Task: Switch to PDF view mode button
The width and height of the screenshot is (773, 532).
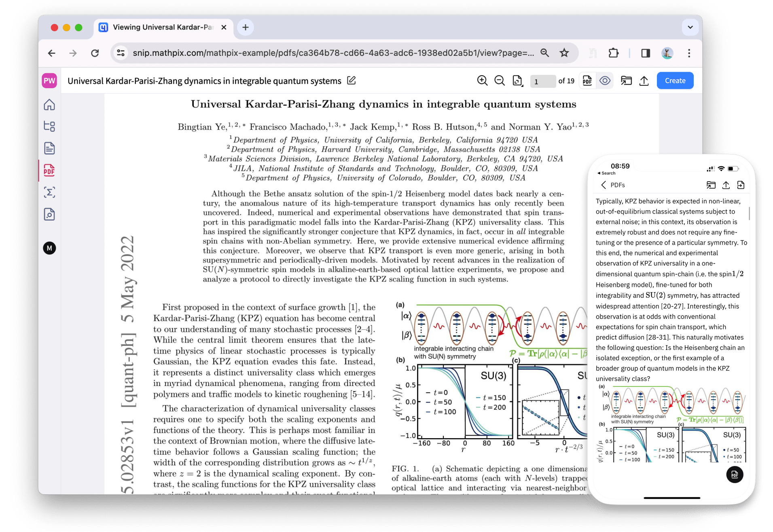Action: pyautogui.click(x=587, y=81)
